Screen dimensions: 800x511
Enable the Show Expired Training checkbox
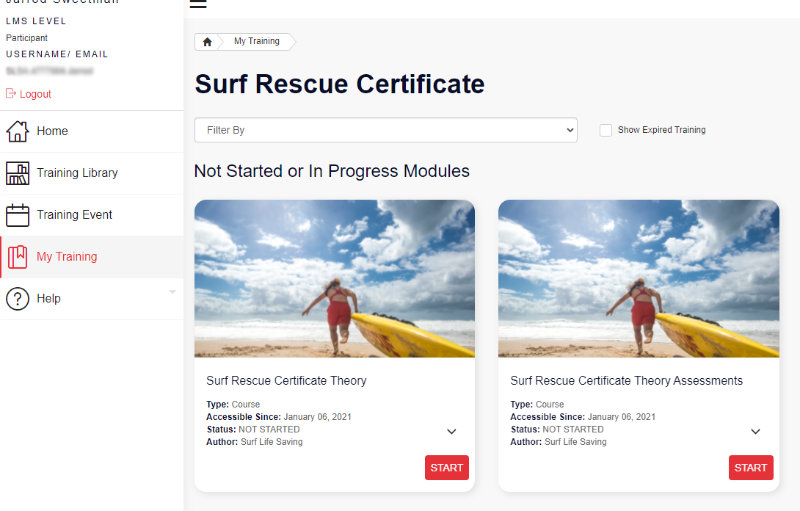click(606, 130)
